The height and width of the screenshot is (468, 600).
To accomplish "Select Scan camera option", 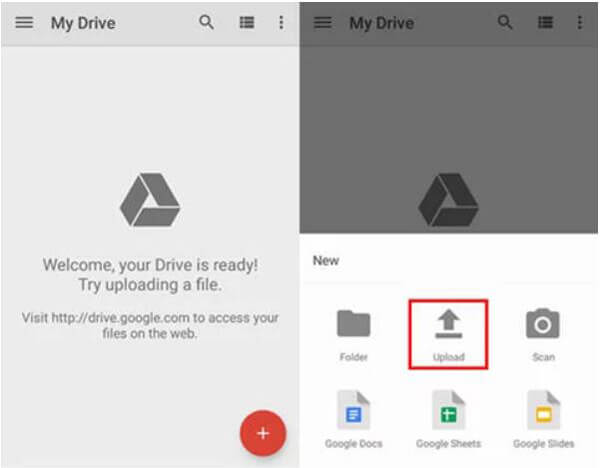I will click(543, 336).
